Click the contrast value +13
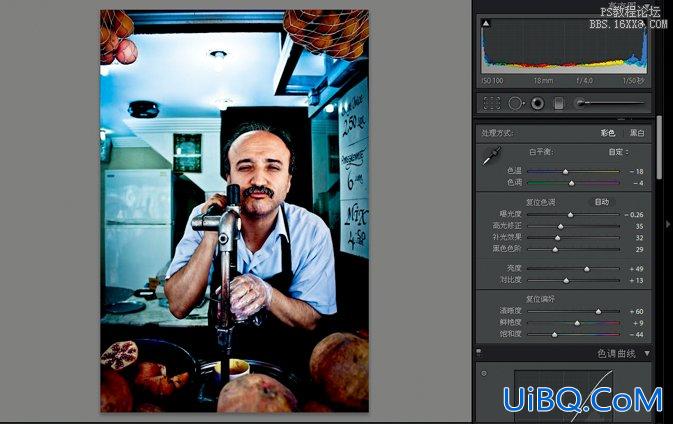Viewport: 673px width, 424px height. click(637, 280)
